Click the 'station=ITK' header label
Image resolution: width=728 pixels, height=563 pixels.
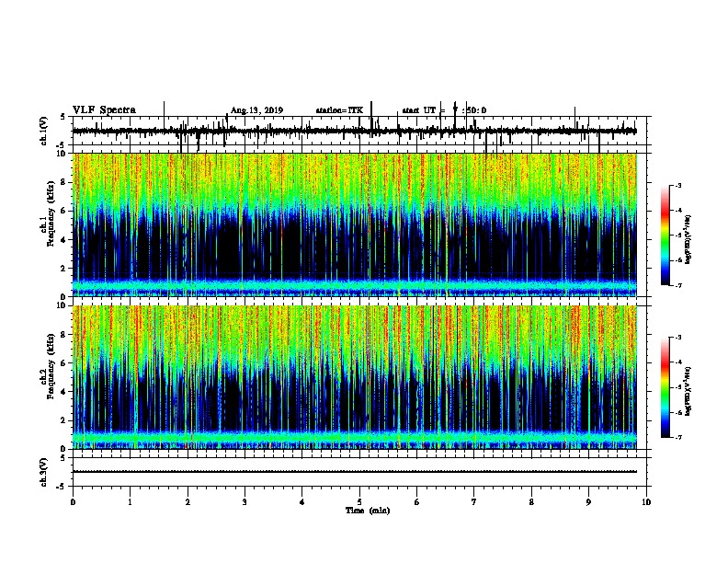pyautogui.click(x=339, y=110)
